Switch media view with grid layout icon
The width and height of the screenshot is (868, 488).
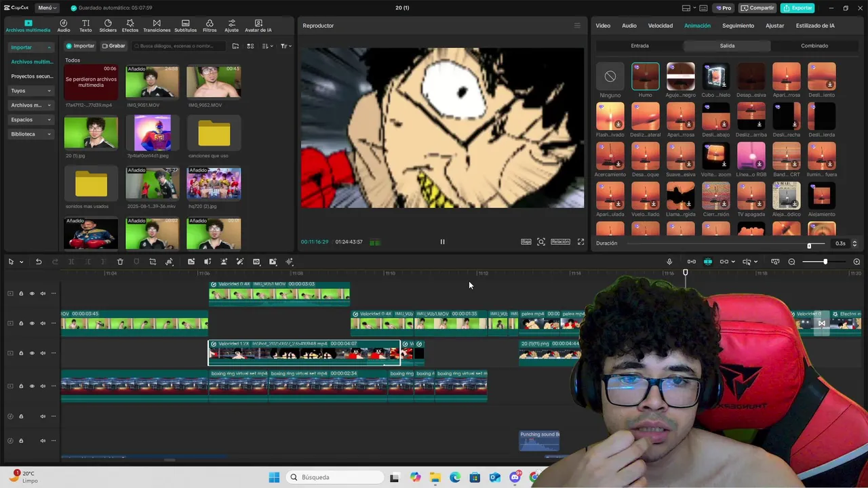(x=250, y=46)
